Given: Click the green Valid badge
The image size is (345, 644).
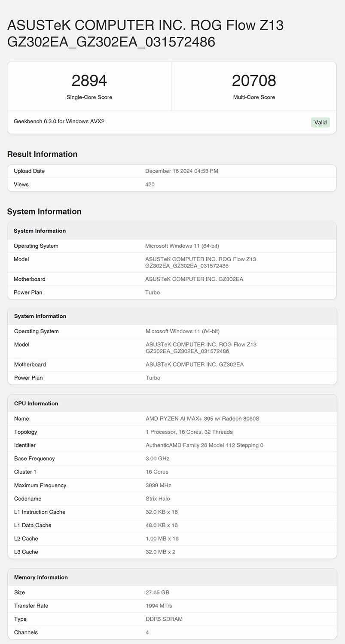Looking at the screenshot, I should pyautogui.click(x=321, y=122).
